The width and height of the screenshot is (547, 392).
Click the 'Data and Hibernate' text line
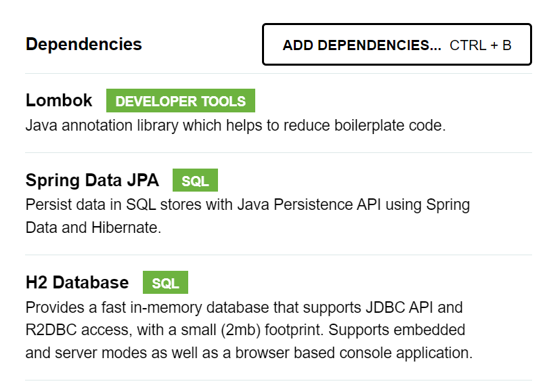click(x=93, y=227)
